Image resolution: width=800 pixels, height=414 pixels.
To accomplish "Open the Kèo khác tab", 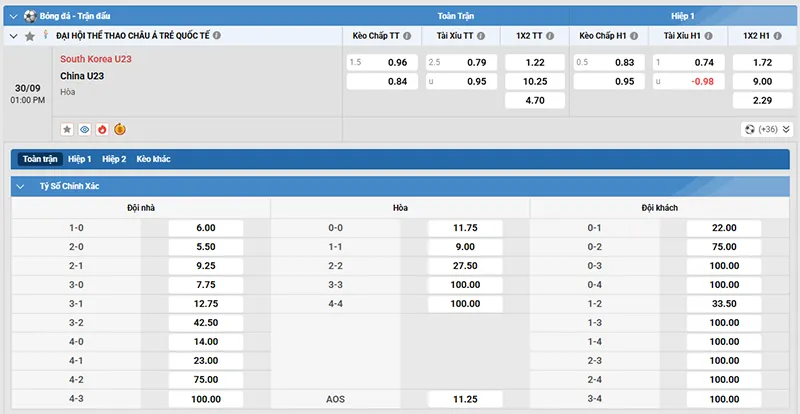I will (154, 159).
